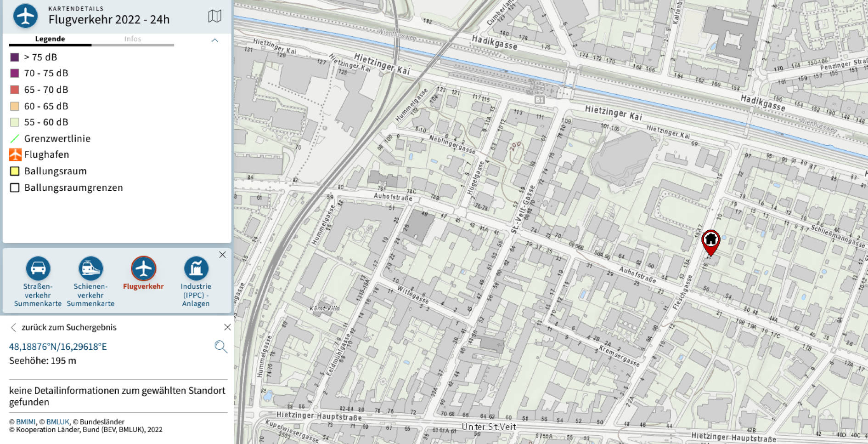Viewport: 868px width, 444px height.
Task: Select the Industrie (IPPC) Anlagen factory icon
Action: [196, 268]
